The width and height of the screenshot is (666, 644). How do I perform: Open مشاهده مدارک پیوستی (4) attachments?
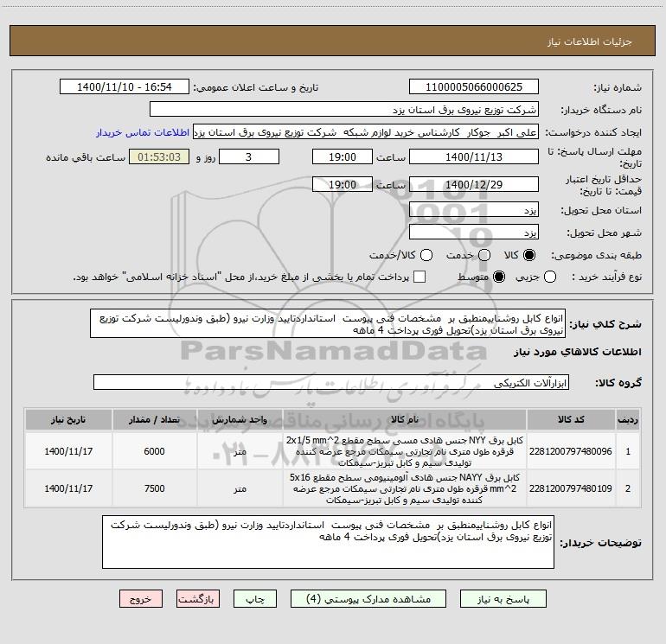[368, 599]
